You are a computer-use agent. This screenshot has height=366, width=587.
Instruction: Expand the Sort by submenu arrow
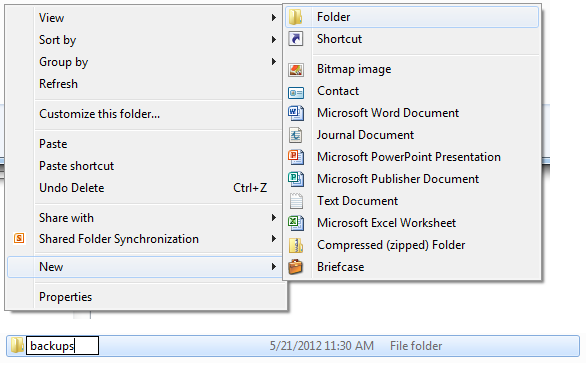coord(274,40)
